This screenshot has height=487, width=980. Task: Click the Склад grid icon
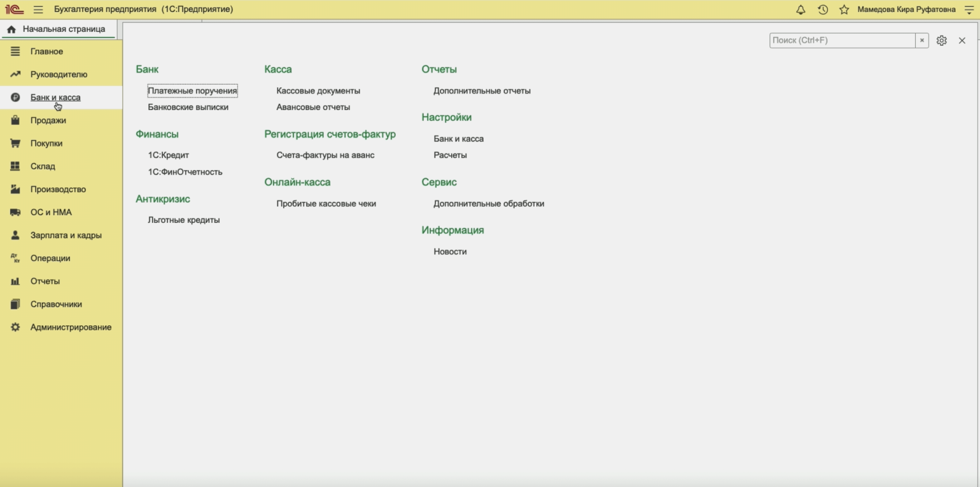coord(15,166)
